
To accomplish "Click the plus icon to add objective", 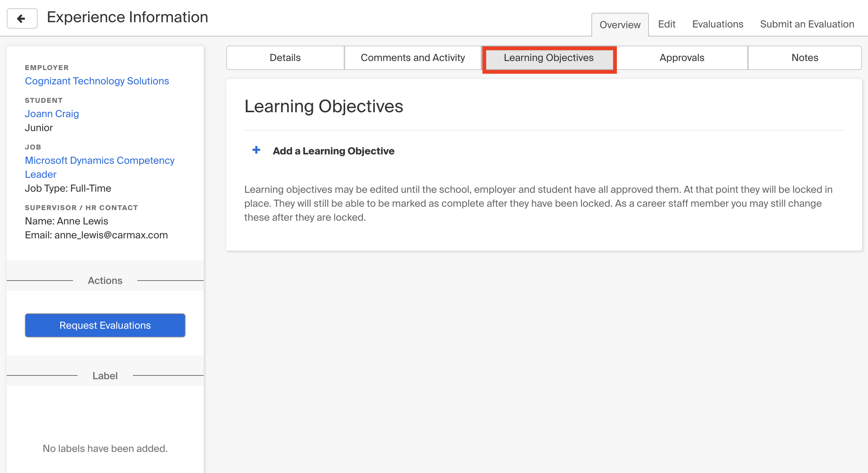I will (256, 150).
